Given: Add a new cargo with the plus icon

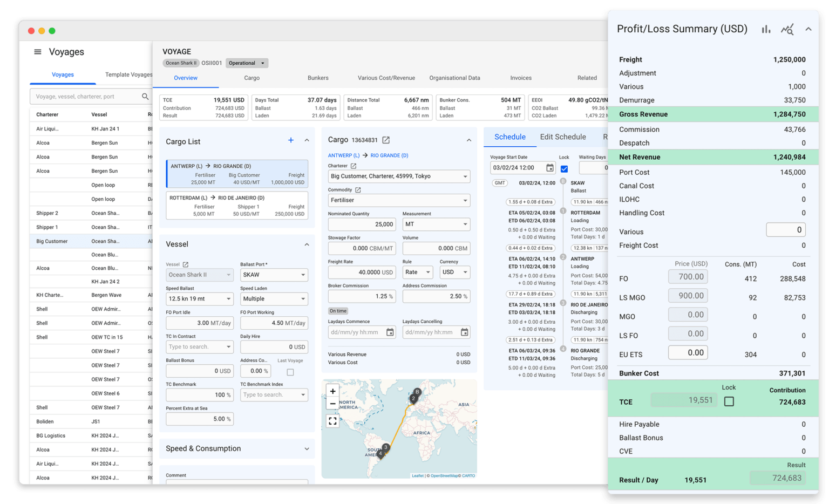Looking at the screenshot, I should point(291,140).
